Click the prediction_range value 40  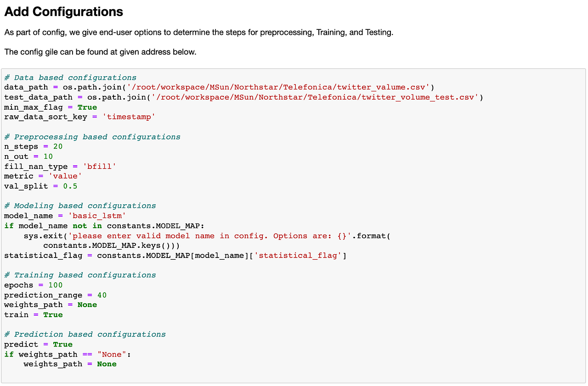coord(102,295)
